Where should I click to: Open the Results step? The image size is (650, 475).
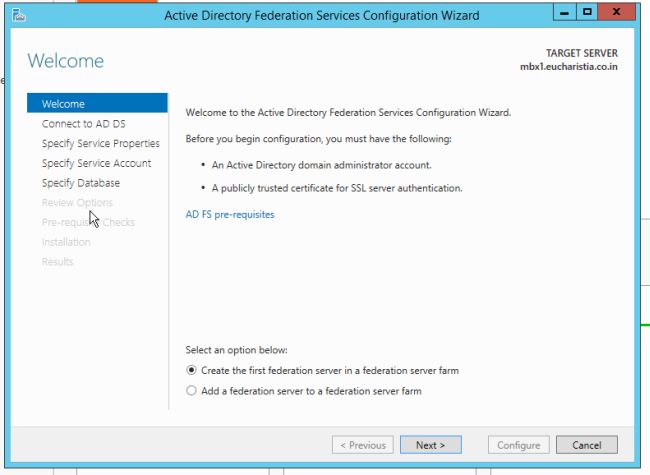click(x=57, y=262)
